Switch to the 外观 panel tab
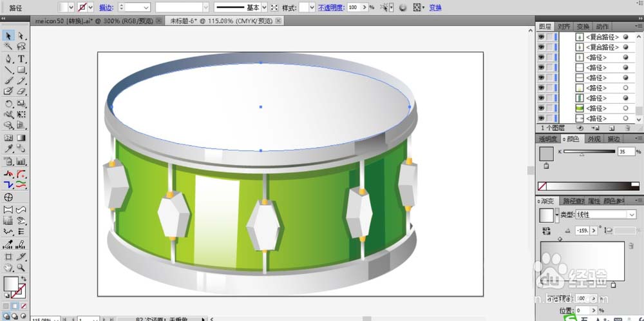The width and height of the screenshot is (644, 321). point(594,139)
